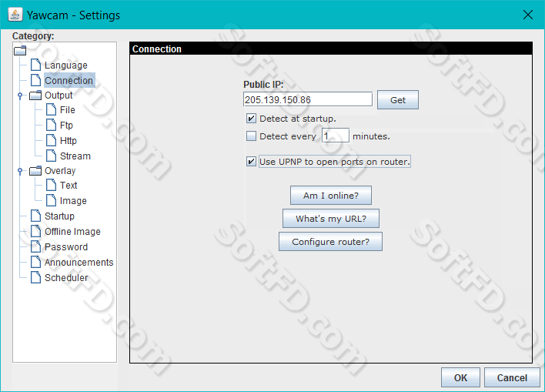Cancel the settings dialog

point(512,377)
